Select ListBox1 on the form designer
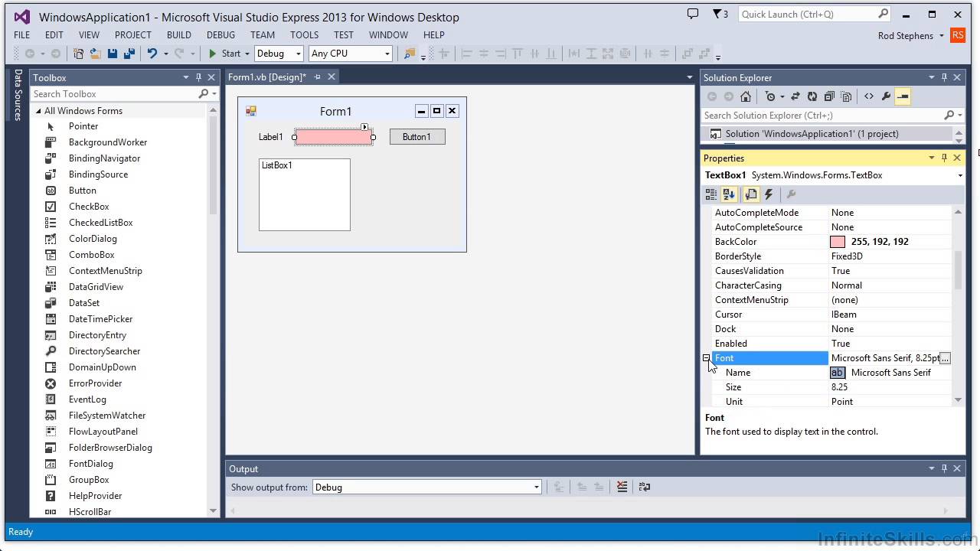The image size is (980, 551). click(305, 194)
